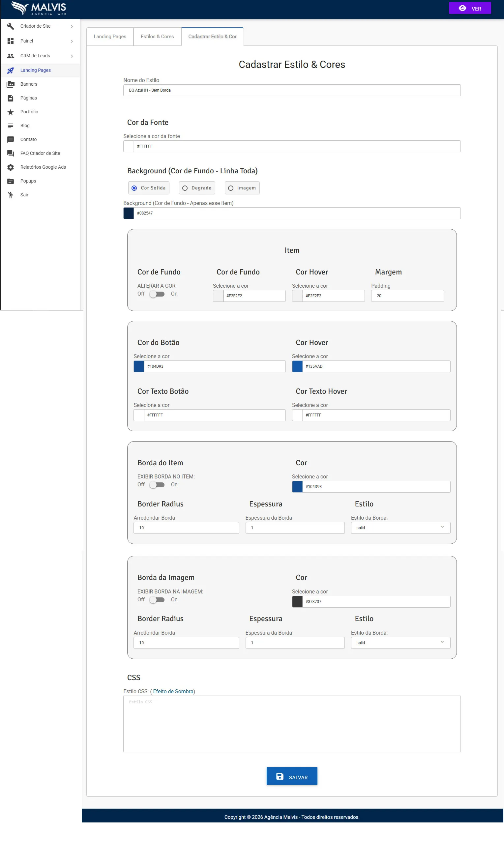
Task: Open the image border Estilo da Borda dropdown
Action: (400, 643)
